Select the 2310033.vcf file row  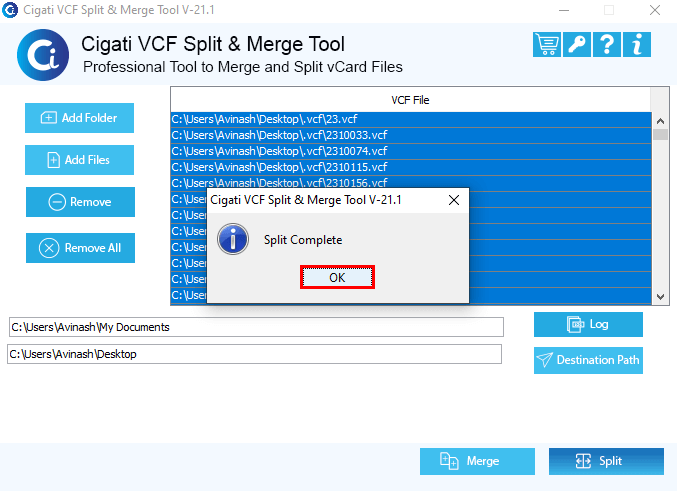[x=411, y=135]
